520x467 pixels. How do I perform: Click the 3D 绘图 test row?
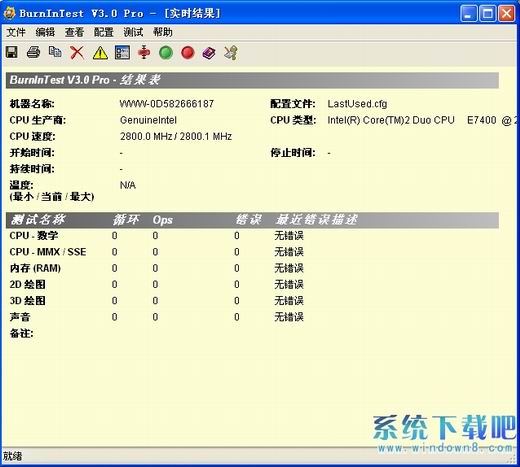[252, 301]
